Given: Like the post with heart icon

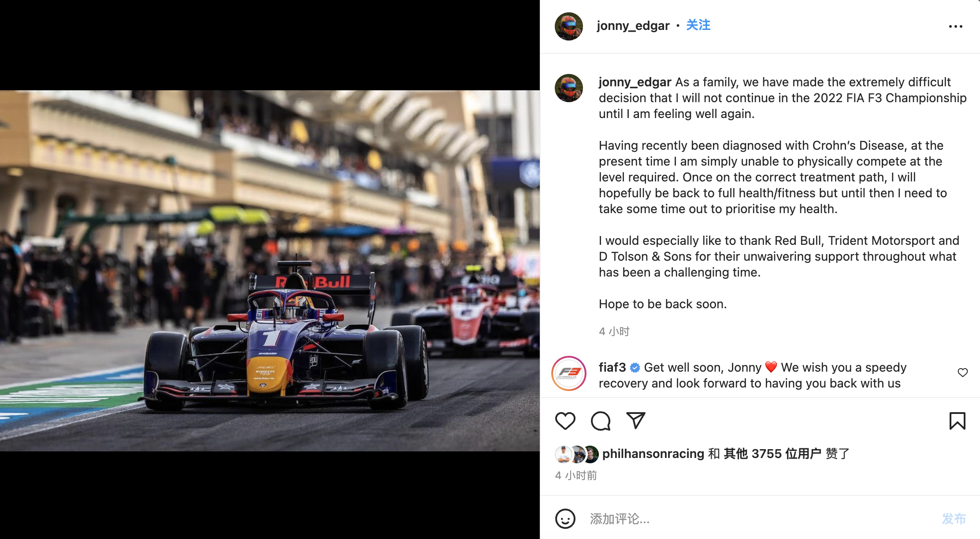Looking at the screenshot, I should [x=565, y=421].
